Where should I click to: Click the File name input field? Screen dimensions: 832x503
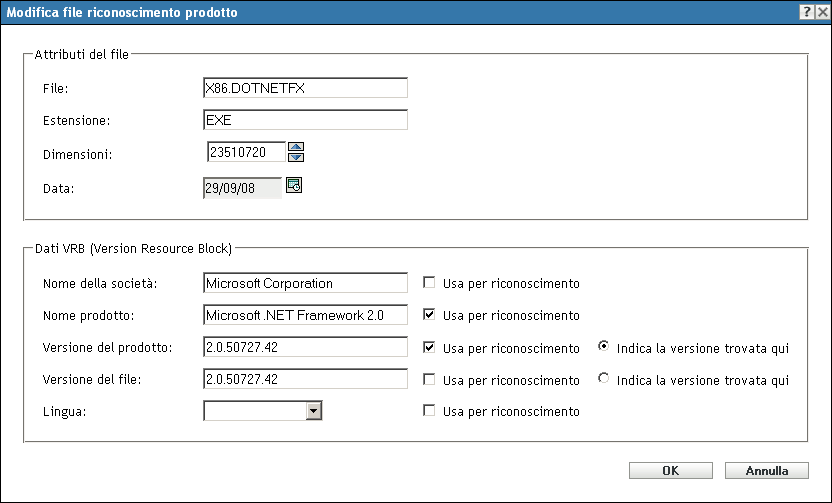pyautogui.click(x=304, y=88)
